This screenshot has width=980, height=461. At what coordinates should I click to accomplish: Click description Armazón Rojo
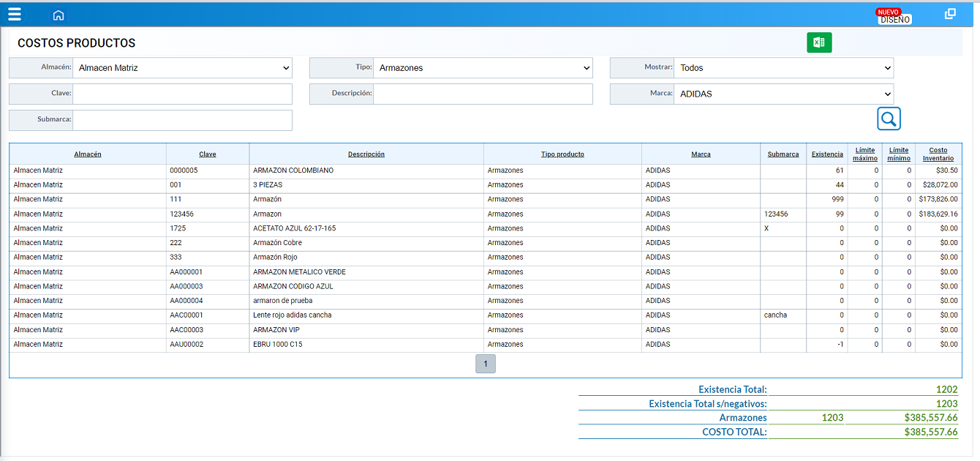(x=275, y=258)
